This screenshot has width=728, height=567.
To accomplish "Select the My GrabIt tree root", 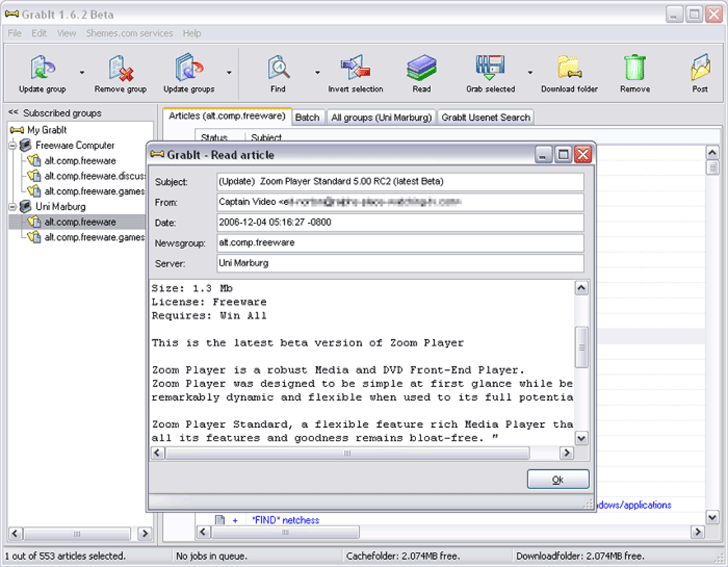I will 46,130.
